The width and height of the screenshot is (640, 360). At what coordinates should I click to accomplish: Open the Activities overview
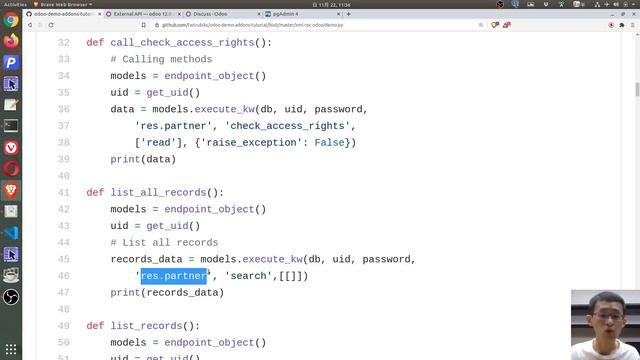[15, 4]
